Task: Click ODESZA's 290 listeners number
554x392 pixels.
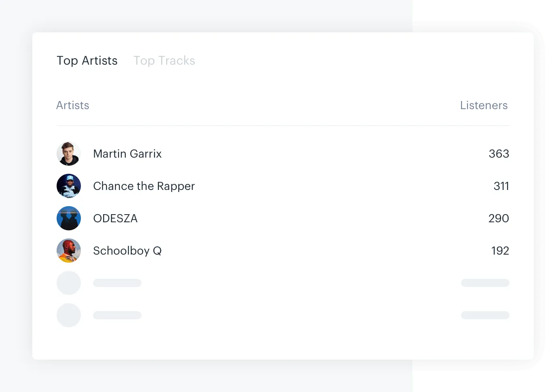Action: pyautogui.click(x=499, y=218)
